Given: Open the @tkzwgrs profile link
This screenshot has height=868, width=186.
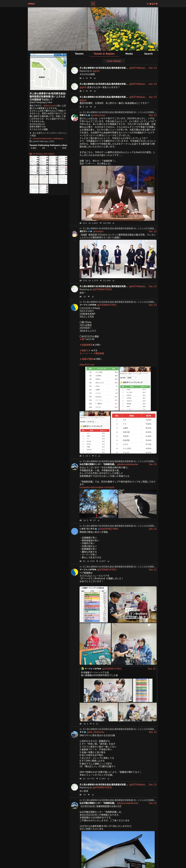Looking at the screenshot, I should (x=98, y=231).
